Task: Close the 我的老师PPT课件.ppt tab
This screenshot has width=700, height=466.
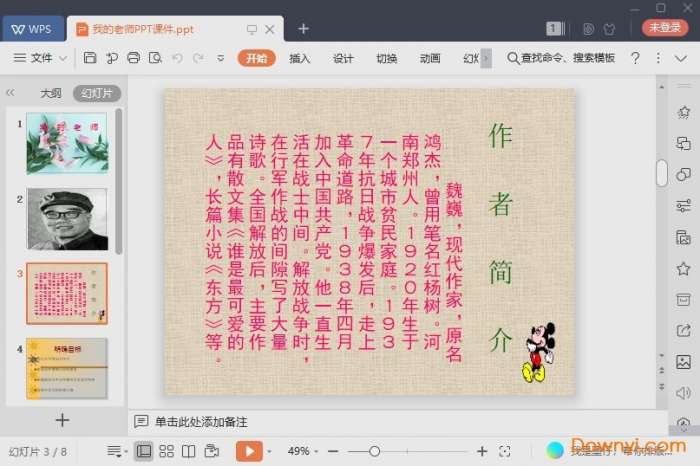Action: point(270,29)
